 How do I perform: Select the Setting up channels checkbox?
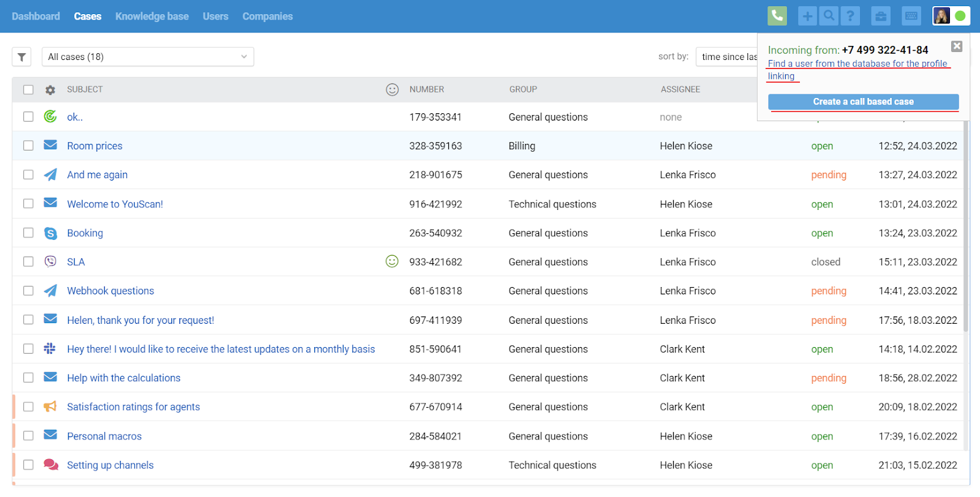28,465
